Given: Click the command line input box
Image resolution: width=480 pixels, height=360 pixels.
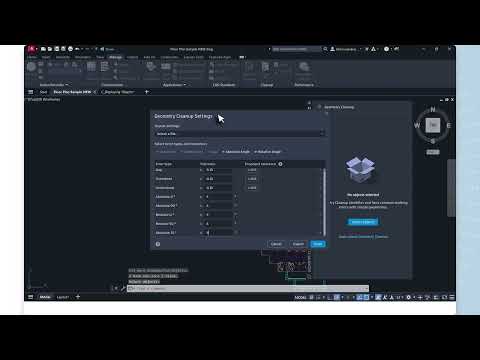Looking at the screenshot, I should pos(248,288).
